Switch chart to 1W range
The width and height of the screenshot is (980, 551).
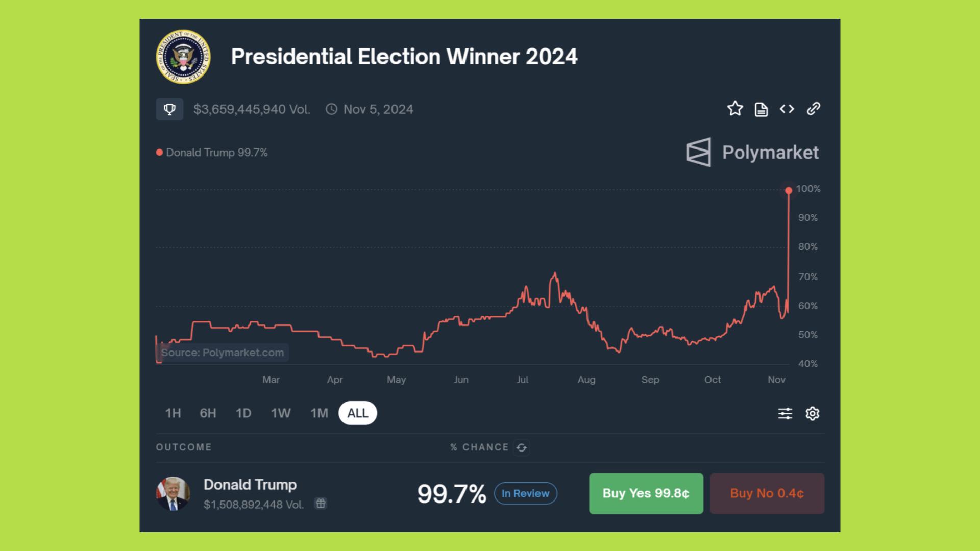pos(281,413)
